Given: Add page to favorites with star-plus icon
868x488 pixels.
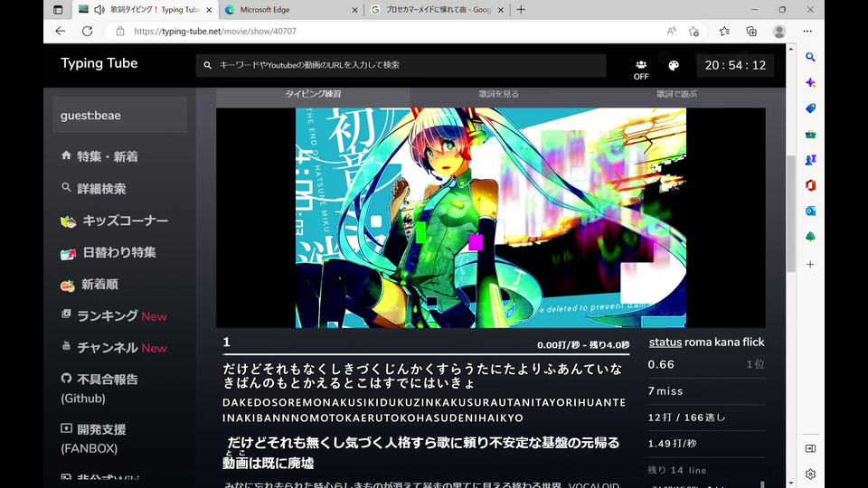Looking at the screenshot, I should [x=693, y=31].
